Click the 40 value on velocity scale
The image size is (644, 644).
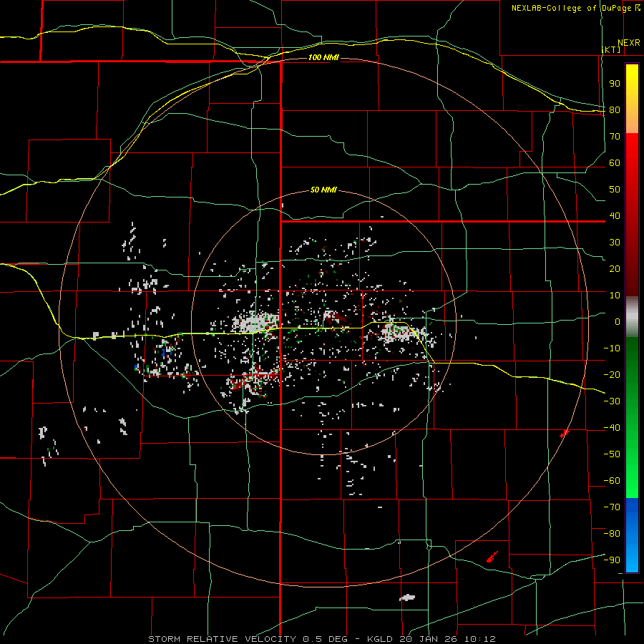(x=615, y=215)
